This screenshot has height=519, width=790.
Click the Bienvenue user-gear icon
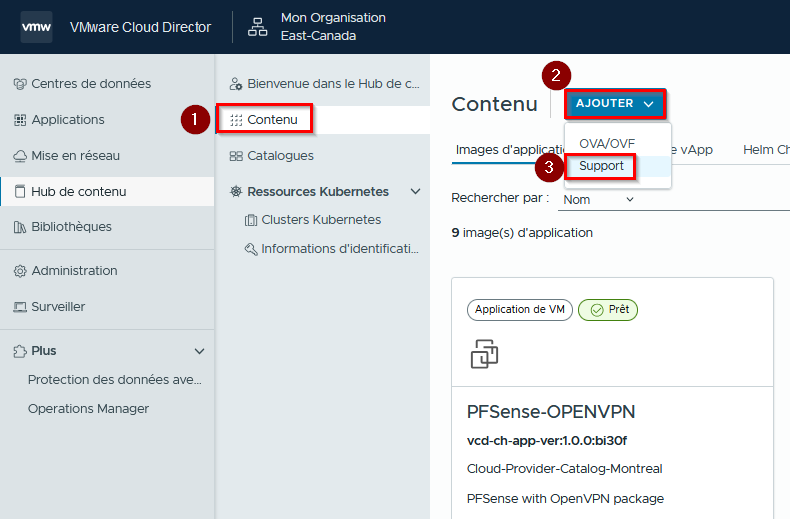click(x=236, y=84)
